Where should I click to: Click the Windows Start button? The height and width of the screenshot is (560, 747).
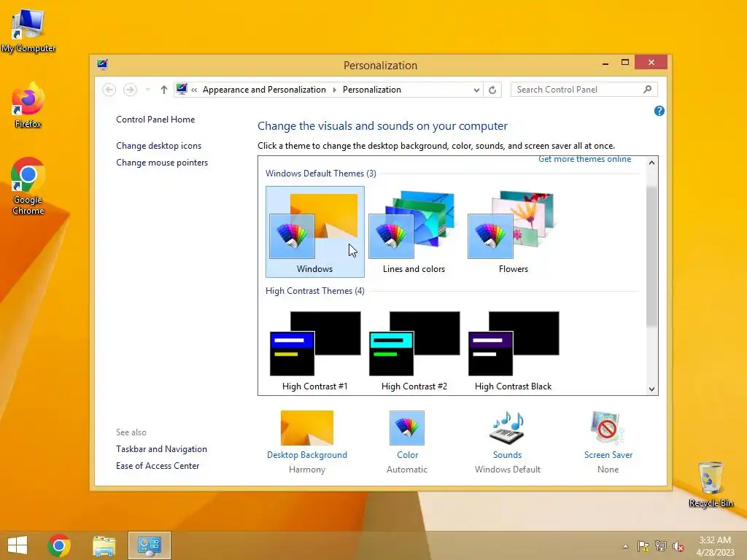[18, 545]
